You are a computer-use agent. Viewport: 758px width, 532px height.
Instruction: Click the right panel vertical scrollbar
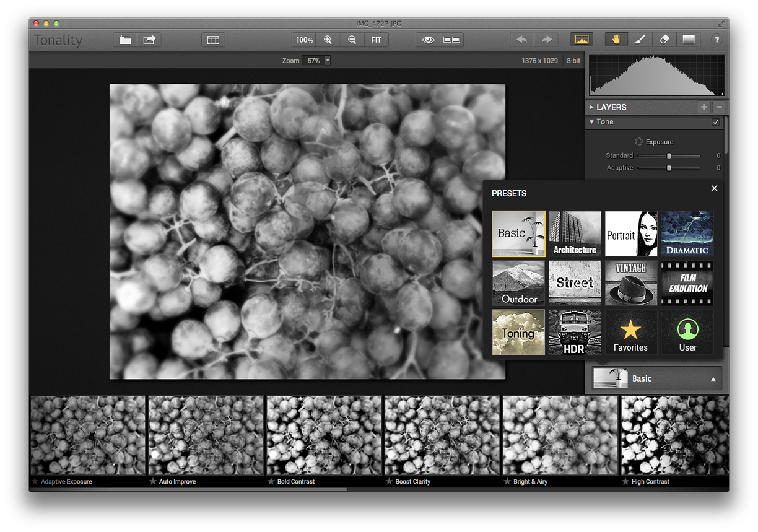coord(726,136)
